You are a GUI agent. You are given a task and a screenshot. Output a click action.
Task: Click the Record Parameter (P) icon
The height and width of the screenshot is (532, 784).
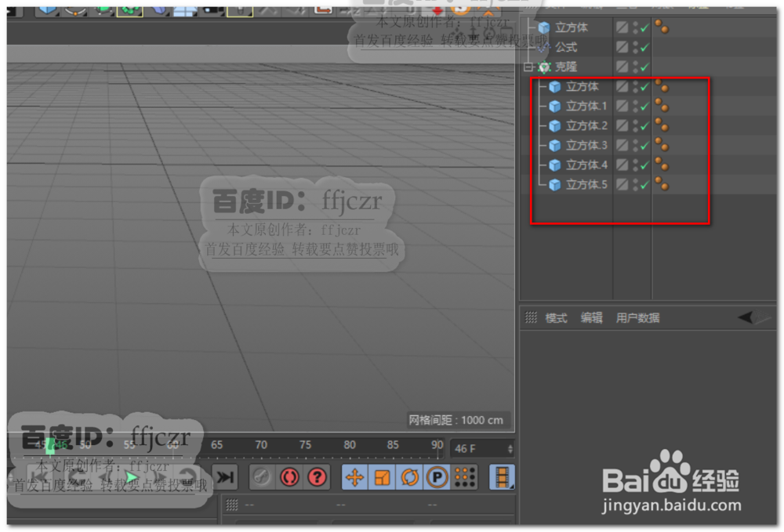[x=437, y=478]
